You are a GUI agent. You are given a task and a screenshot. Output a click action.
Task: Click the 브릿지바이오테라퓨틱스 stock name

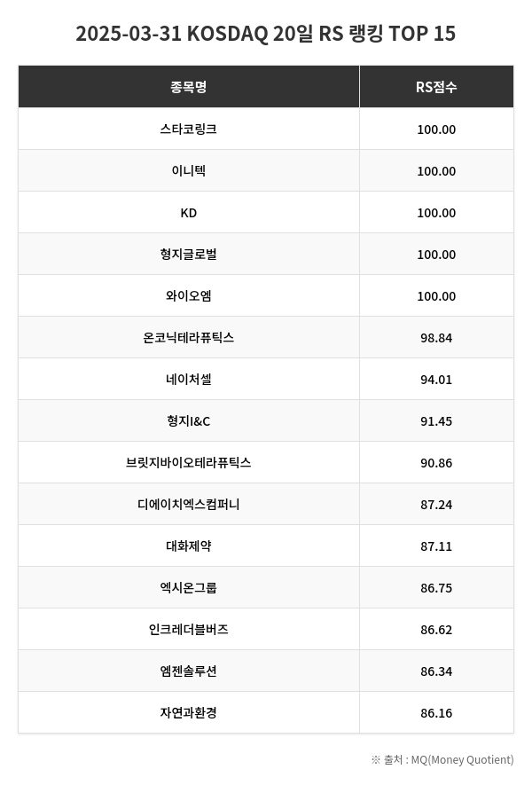coord(188,463)
